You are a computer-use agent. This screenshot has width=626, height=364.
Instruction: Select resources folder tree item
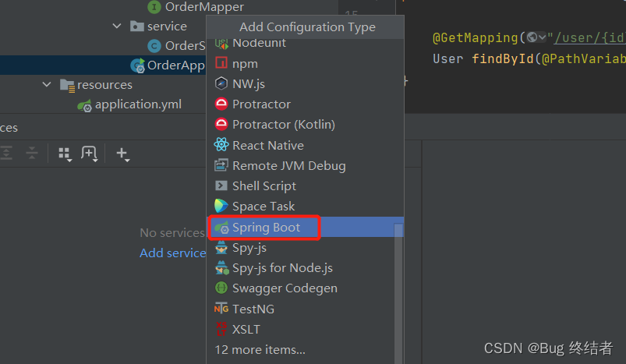coord(104,85)
